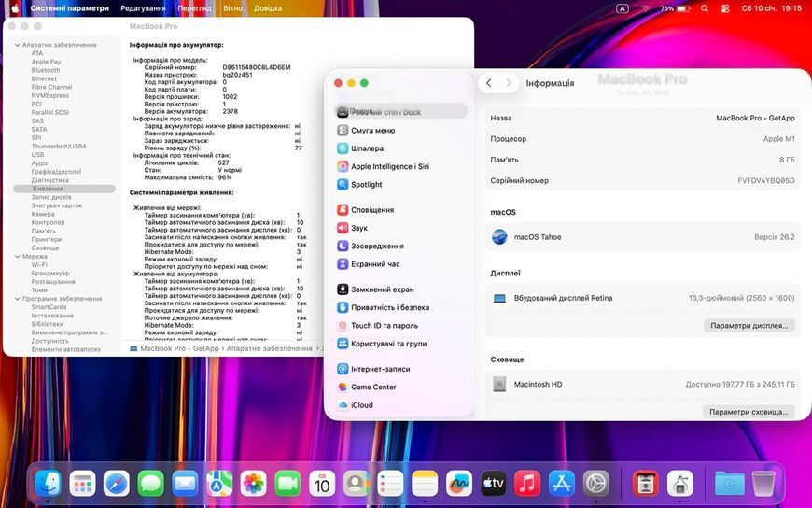812x508 pixels.
Task: Open Приватність і безпека settings
Action: pos(402,307)
